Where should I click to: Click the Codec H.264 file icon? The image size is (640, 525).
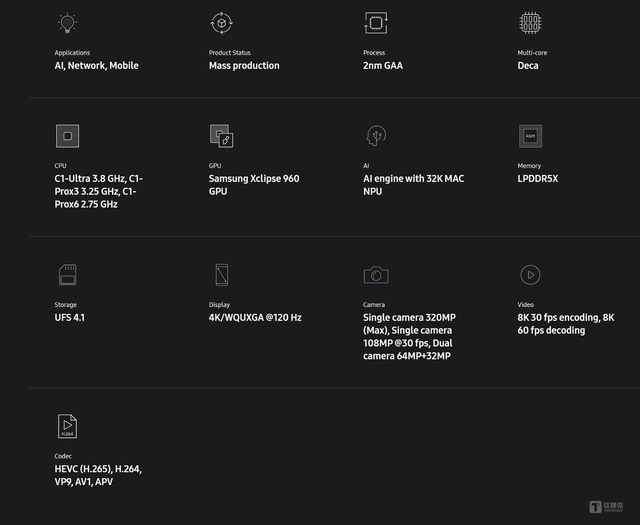[67, 426]
